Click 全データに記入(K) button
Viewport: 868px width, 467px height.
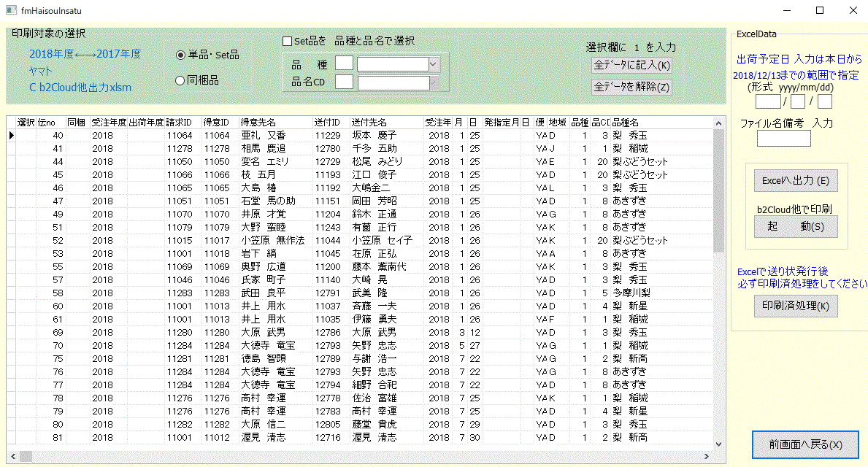click(631, 65)
